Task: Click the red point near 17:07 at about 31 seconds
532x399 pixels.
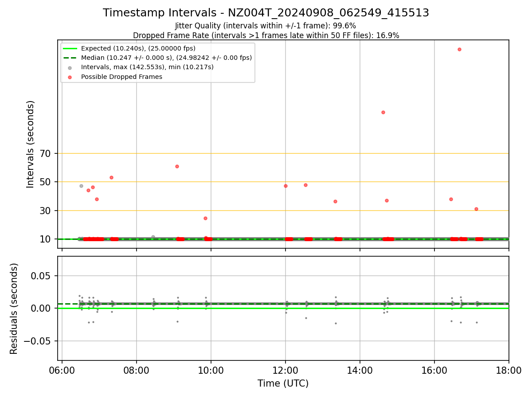Action: pos(476,209)
